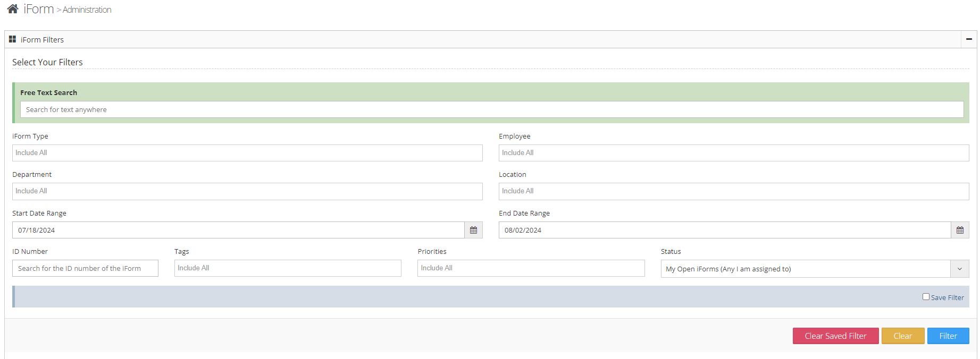This screenshot has width=980, height=359.
Task: Click the iForm breadcrumb title
Action: (x=38, y=8)
